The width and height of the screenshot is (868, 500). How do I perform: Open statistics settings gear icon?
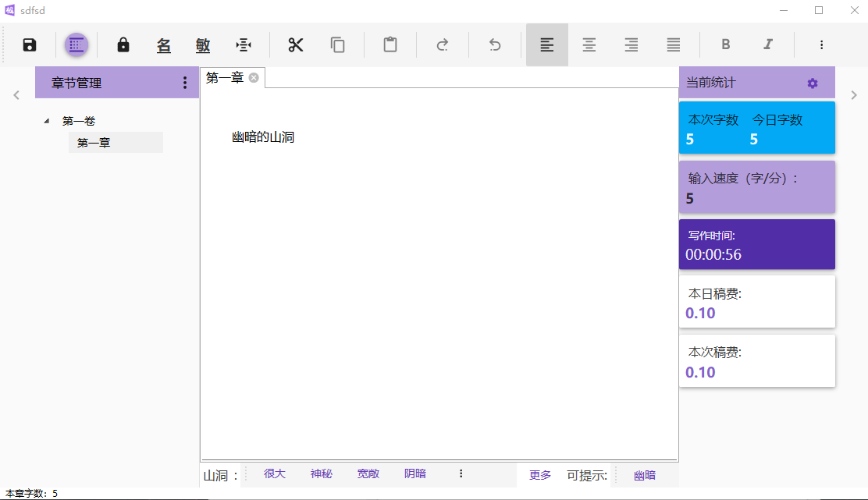(x=812, y=83)
